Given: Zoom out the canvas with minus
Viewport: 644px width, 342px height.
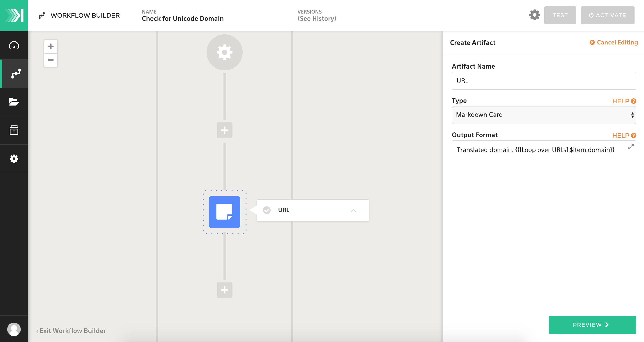Looking at the screenshot, I should [51, 60].
